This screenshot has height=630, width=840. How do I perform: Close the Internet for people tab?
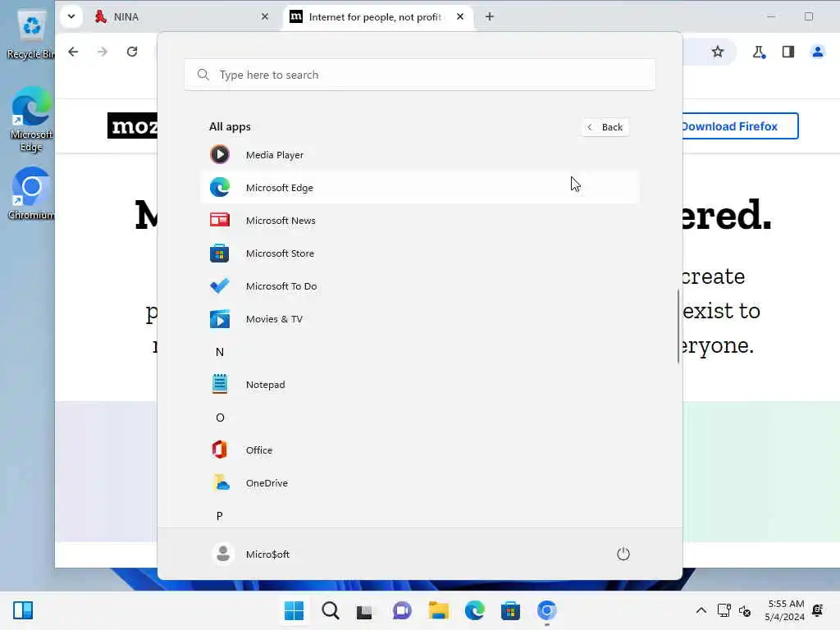tap(460, 16)
